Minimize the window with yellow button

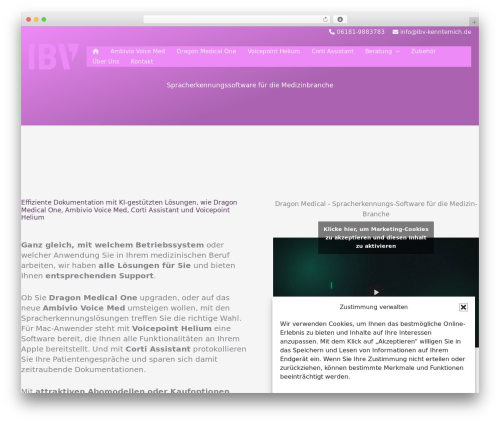click(36, 20)
